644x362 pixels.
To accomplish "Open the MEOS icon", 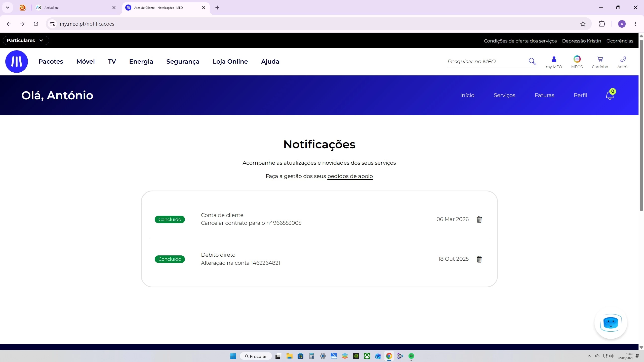I will click(577, 62).
